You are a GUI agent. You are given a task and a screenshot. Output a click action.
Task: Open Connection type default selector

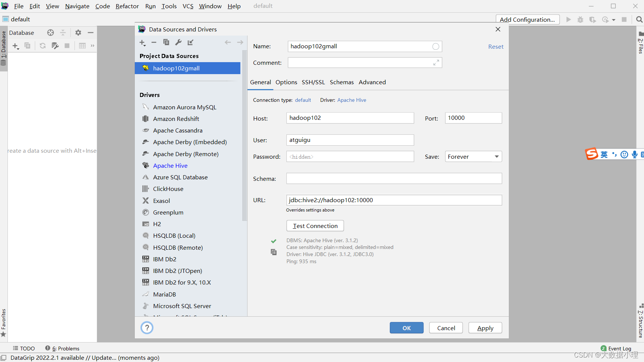[303, 100]
